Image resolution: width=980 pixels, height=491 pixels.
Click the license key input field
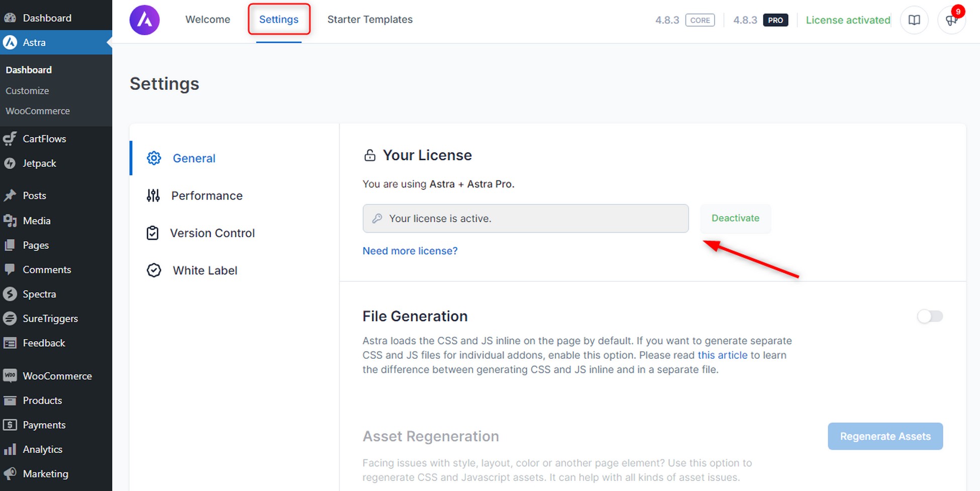coord(525,219)
